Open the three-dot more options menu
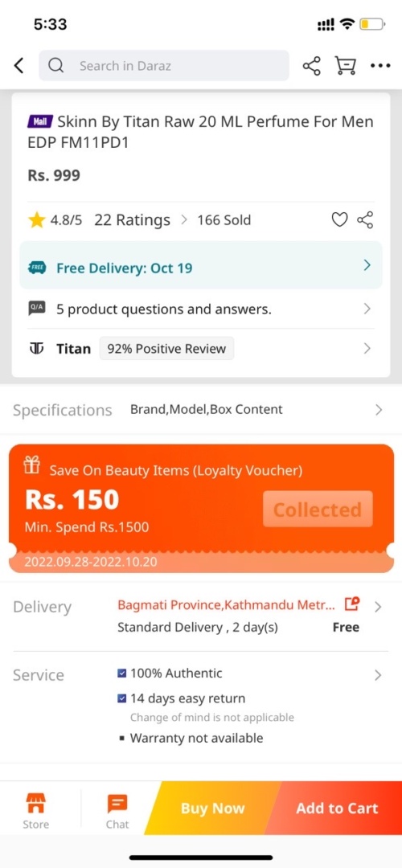Image resolution: width=402 pixels, height=868 pixels. (x=380, y=66)
